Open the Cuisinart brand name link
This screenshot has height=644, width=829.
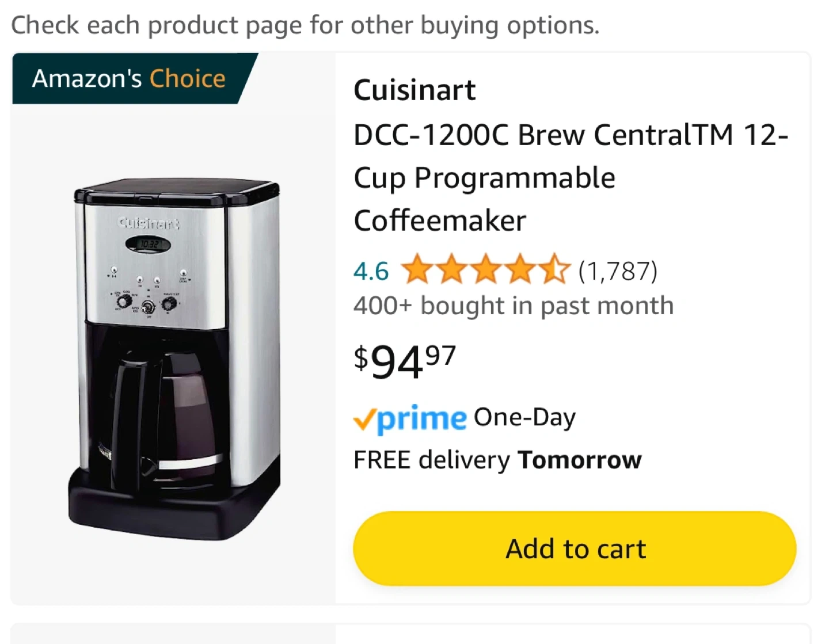pos(414,90)
